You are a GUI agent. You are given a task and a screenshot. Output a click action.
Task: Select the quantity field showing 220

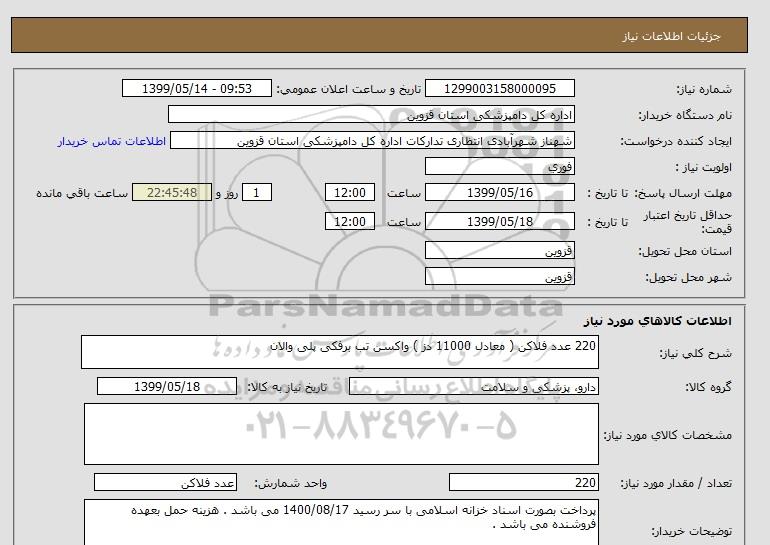(523, 483)
